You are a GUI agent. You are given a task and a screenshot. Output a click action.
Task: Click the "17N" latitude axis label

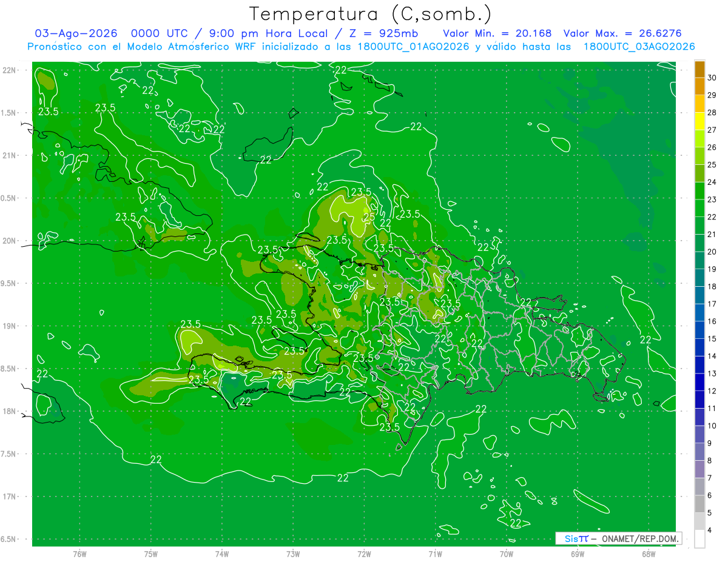coord(10,497)
